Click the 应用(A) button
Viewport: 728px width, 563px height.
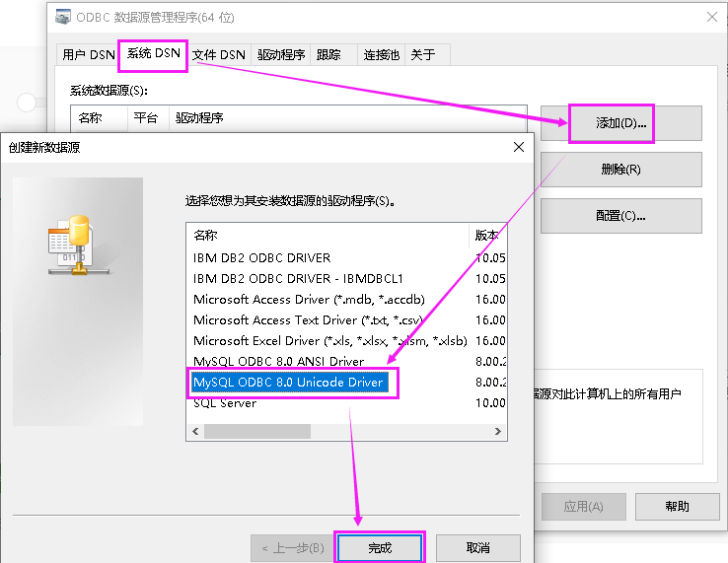pos(584,507)
